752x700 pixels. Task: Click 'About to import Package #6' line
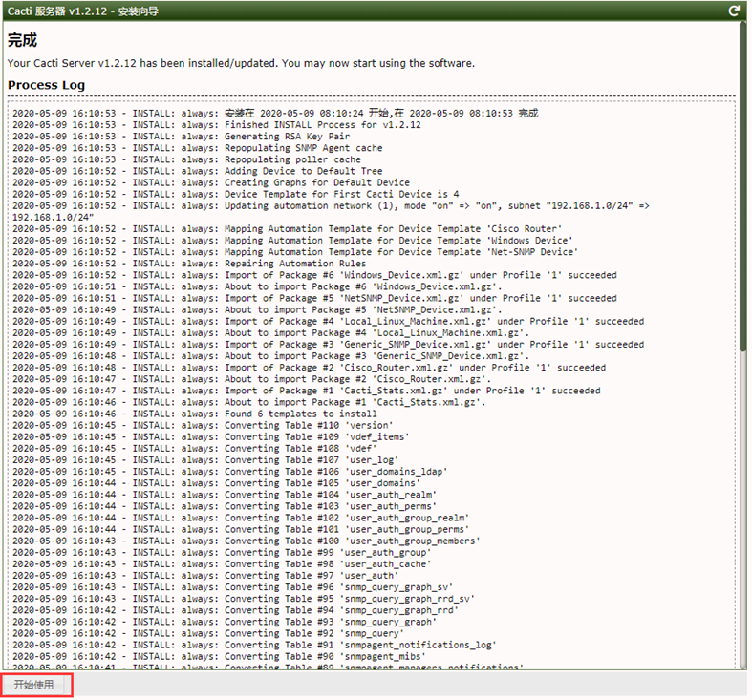point(258,286)
